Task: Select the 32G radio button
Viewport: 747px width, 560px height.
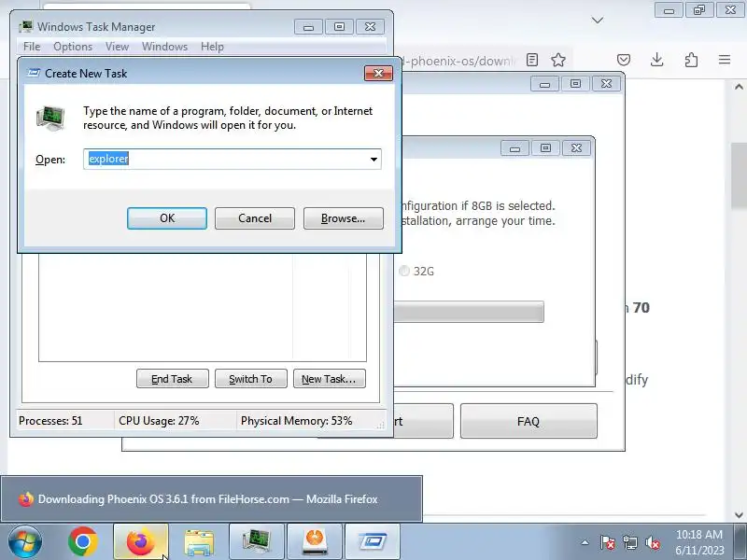Action: coord(404,271)
